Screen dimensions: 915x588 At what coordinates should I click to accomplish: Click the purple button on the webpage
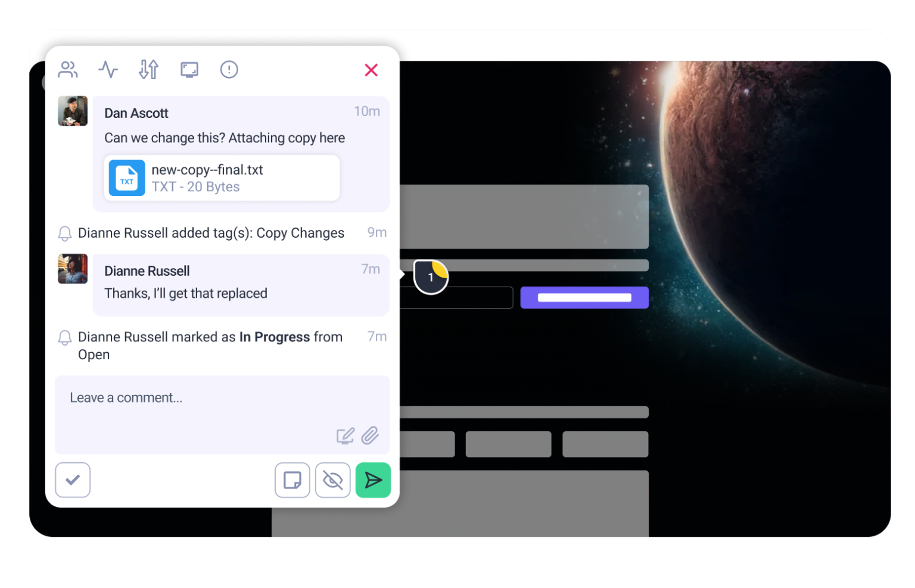(x=584, y=297)
